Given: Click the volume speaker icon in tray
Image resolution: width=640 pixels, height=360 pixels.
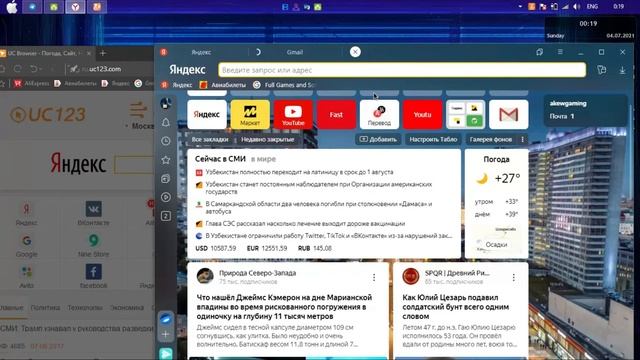Looking at the screenshot, I should tap(576, 7).
